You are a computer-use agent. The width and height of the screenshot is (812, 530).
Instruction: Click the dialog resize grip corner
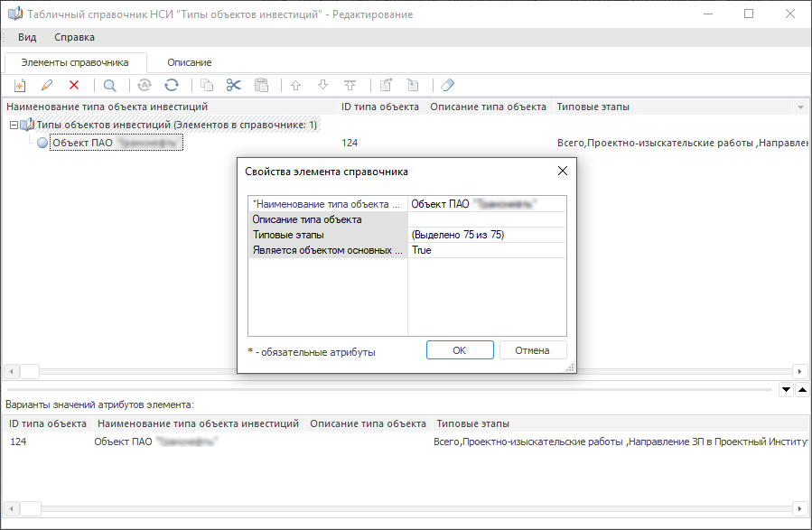(x=570, y=367)
